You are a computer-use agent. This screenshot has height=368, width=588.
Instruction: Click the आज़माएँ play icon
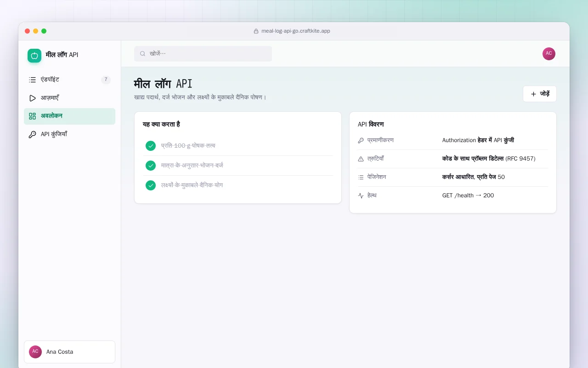pyautogui.click(x=32, y=98)
